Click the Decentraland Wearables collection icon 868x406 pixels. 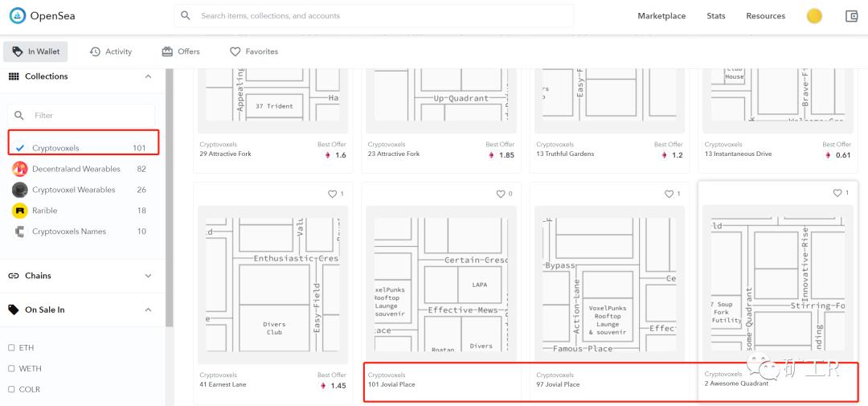point(20,169)
